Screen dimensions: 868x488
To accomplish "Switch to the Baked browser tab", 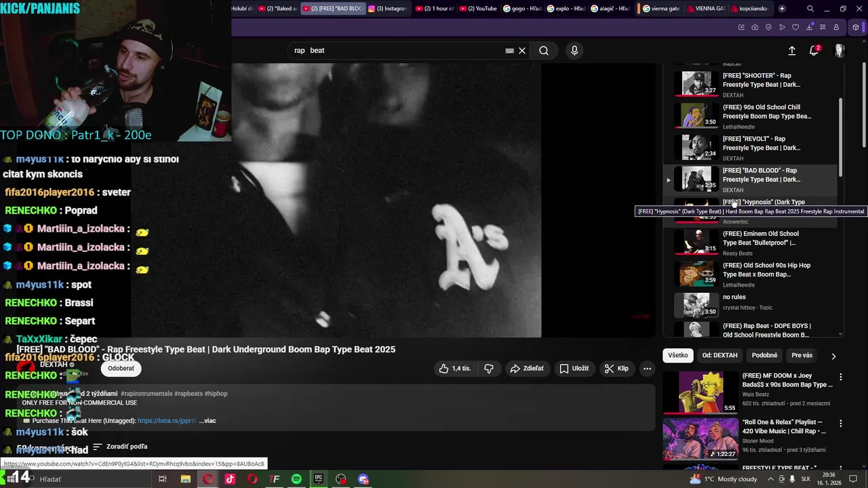I will 279,9.
